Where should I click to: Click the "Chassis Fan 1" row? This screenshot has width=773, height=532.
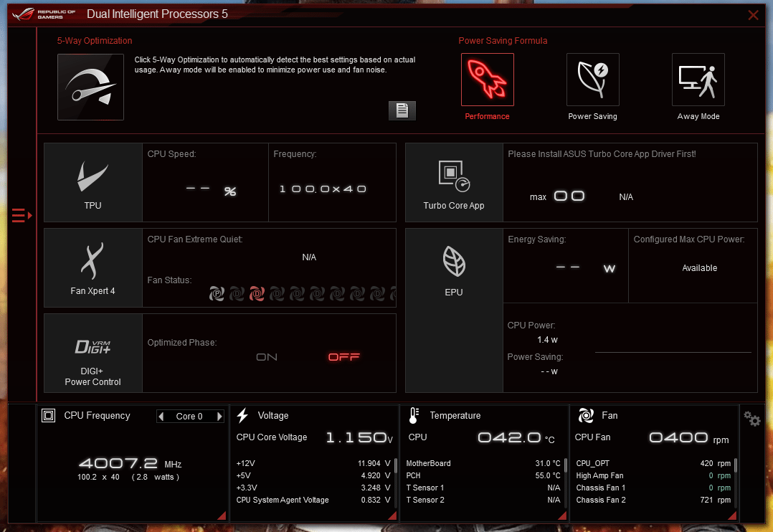tap(654, 488)
